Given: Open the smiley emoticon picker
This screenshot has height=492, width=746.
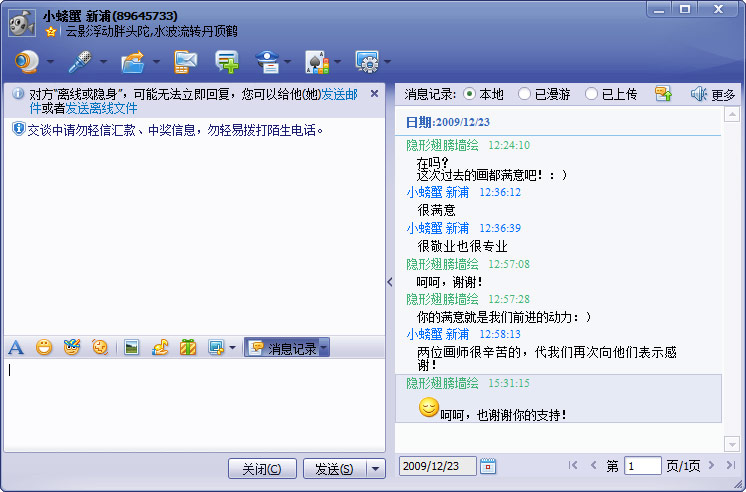Looking at the screenshot, I should click(44, 347).
